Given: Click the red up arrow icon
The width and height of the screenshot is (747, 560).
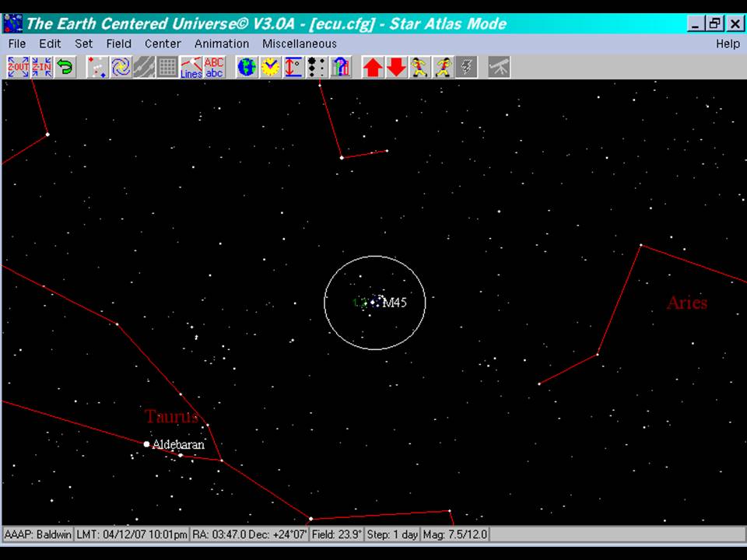Looking at the screenshot, I should click(x=373, y=67).
